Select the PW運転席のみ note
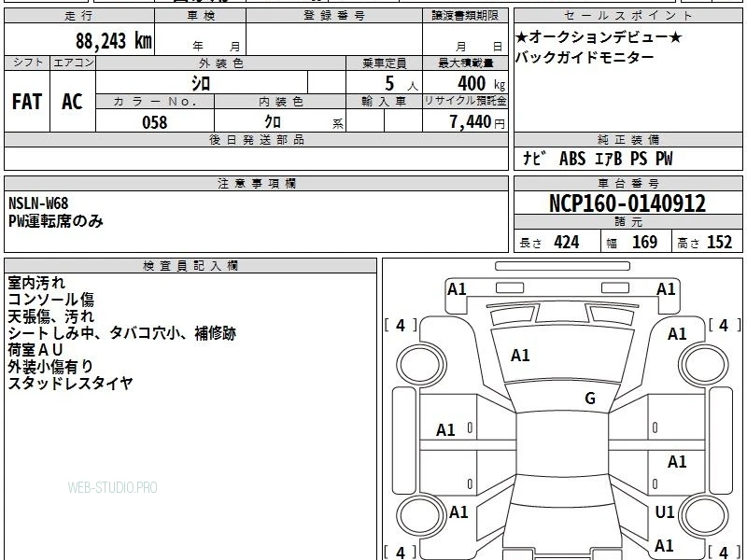This screenshot has width=747, height=560. pos(56,221)
